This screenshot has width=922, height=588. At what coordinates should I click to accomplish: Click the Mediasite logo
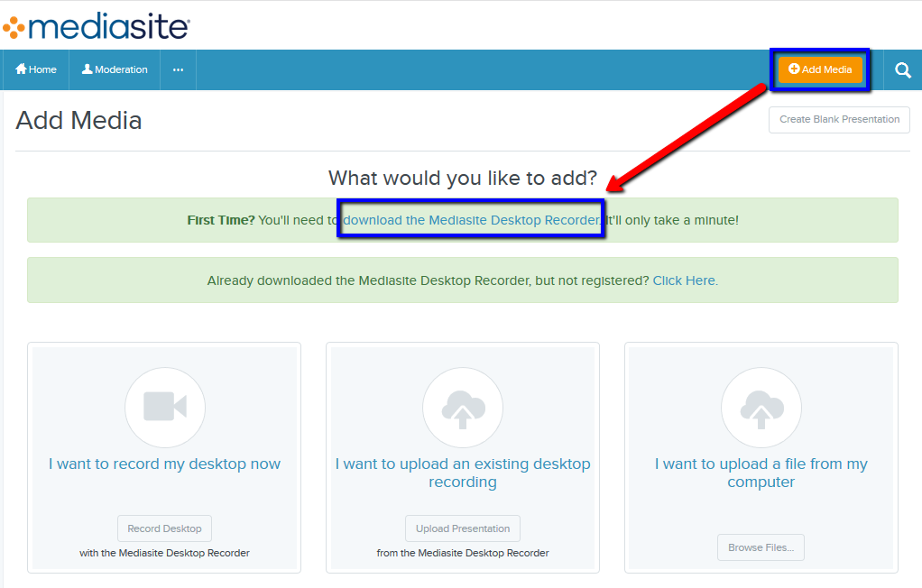point(96,26)
